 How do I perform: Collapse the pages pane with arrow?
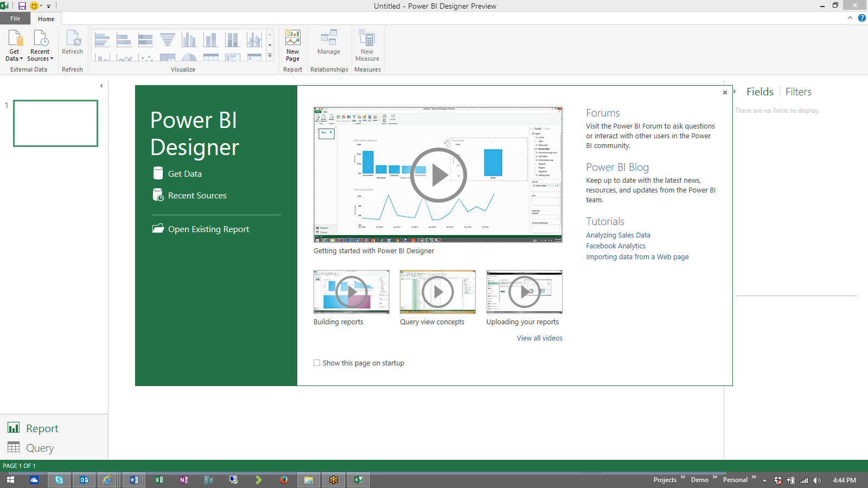pos(101,86)
